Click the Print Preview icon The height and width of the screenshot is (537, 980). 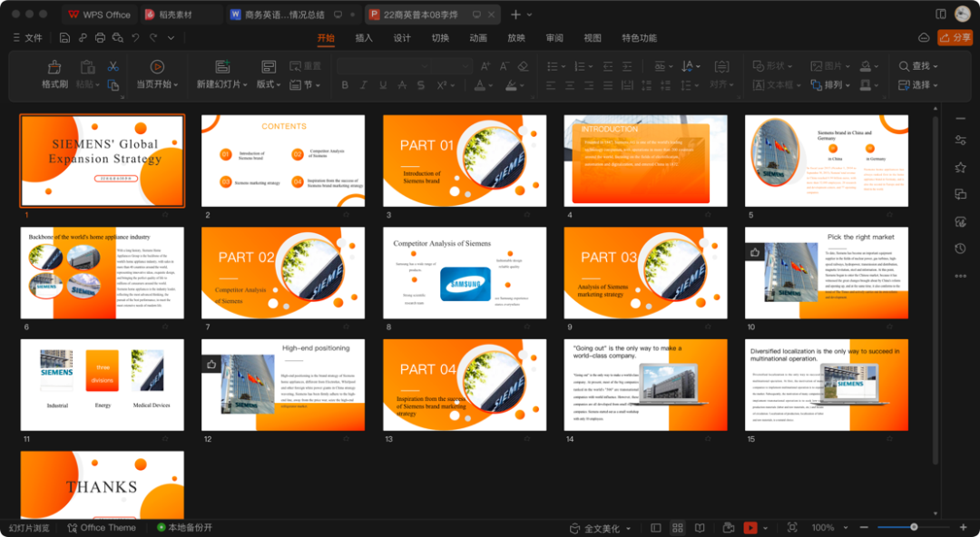coord(117,38)
